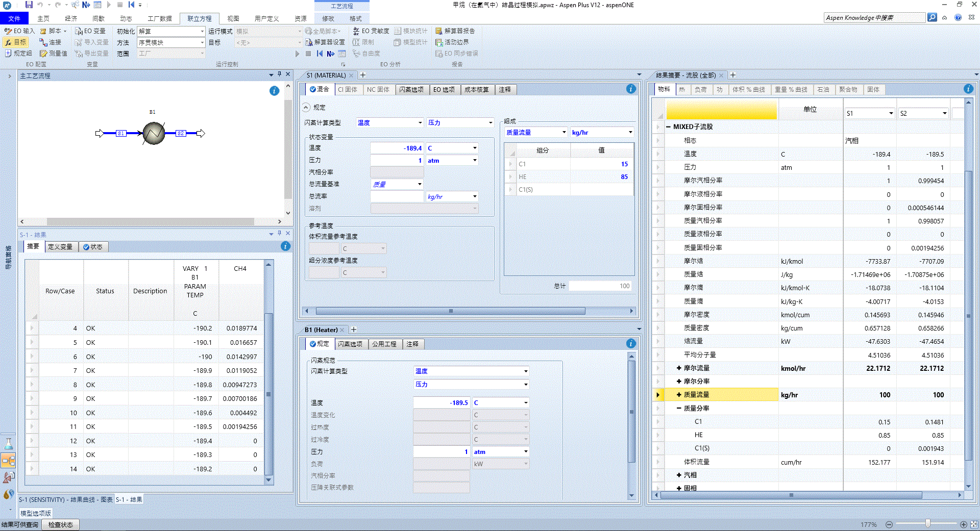Open 定义变量 tab in S-1 results
This screenshot has height=531, width=980.
[x=60, y=246]
